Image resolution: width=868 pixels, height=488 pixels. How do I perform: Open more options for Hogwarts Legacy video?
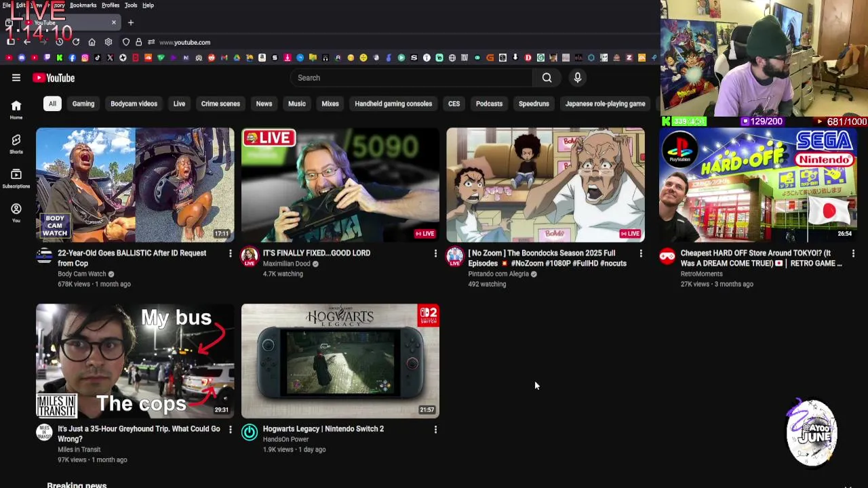[x=435, y=429]
